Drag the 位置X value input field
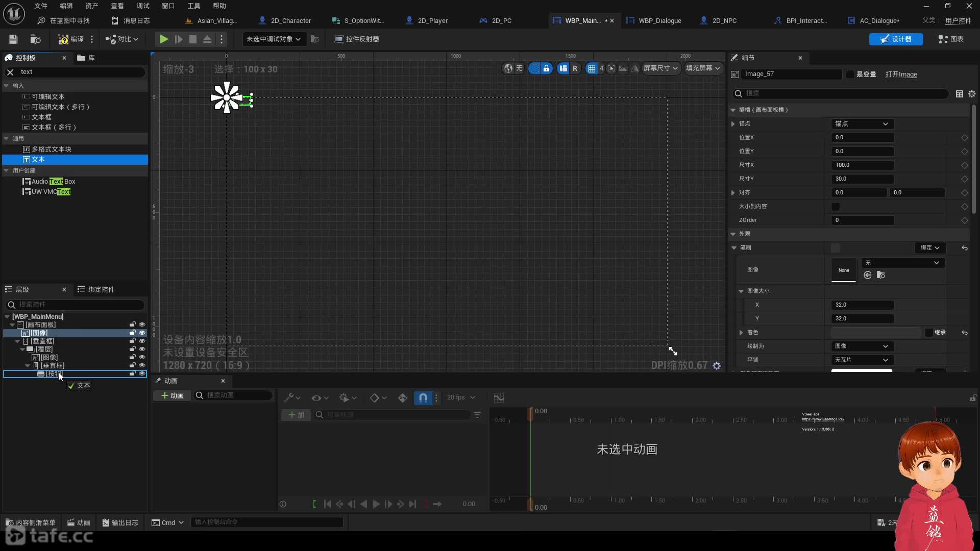 (x=864, y=137)
